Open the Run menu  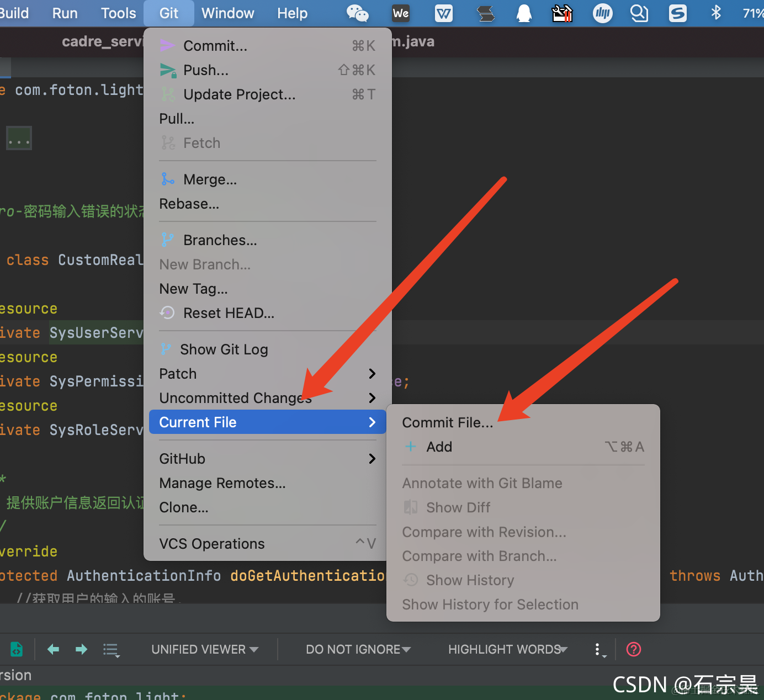click(x=65, y=13)
